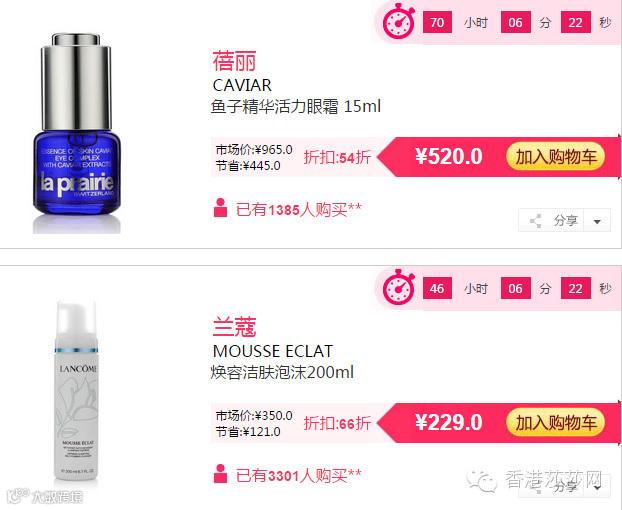Screen dimensions: 622x510
Task: Open the CAVIAR product title
Action: coord(242,85)
